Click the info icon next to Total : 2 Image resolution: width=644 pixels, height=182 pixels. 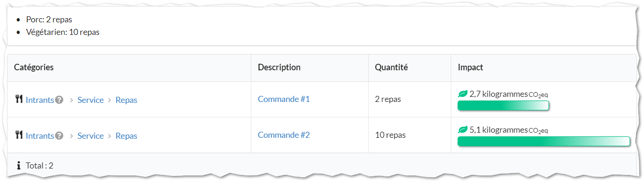[x=19, y=165]
